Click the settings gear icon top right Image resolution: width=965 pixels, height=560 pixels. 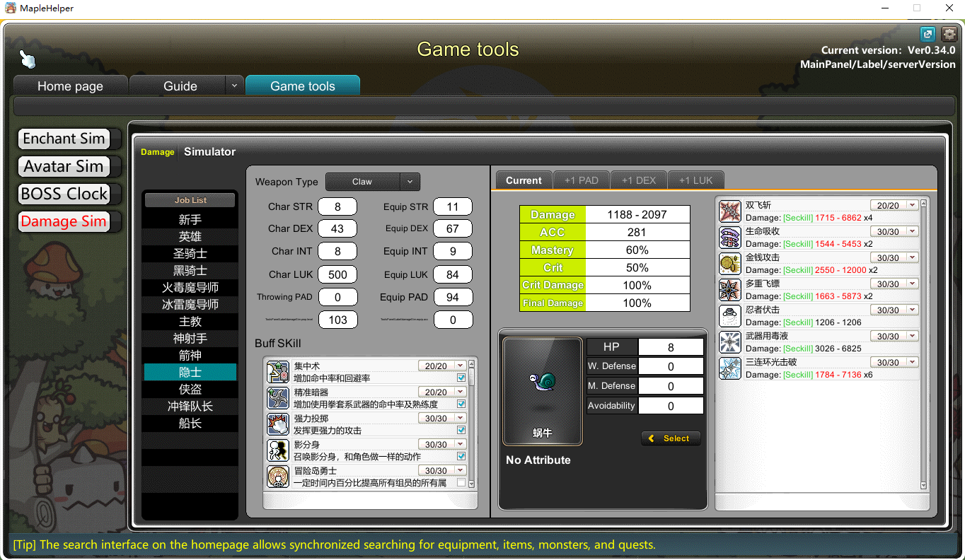[948, 34]
